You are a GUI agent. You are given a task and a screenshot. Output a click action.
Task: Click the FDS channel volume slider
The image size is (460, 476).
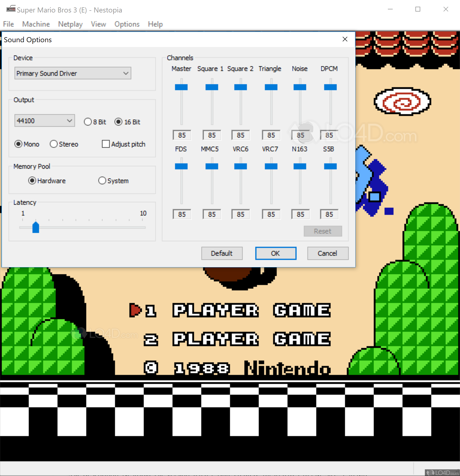click(181, 166)
